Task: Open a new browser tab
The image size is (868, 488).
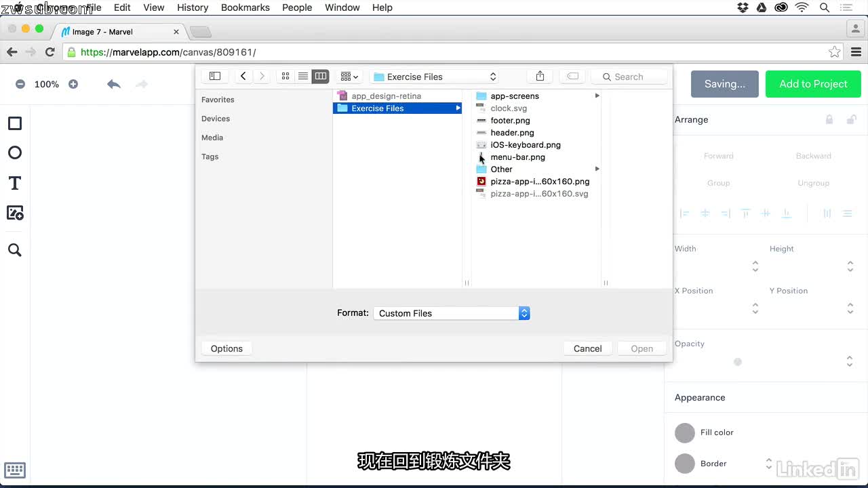Action: tap(201, 32)
